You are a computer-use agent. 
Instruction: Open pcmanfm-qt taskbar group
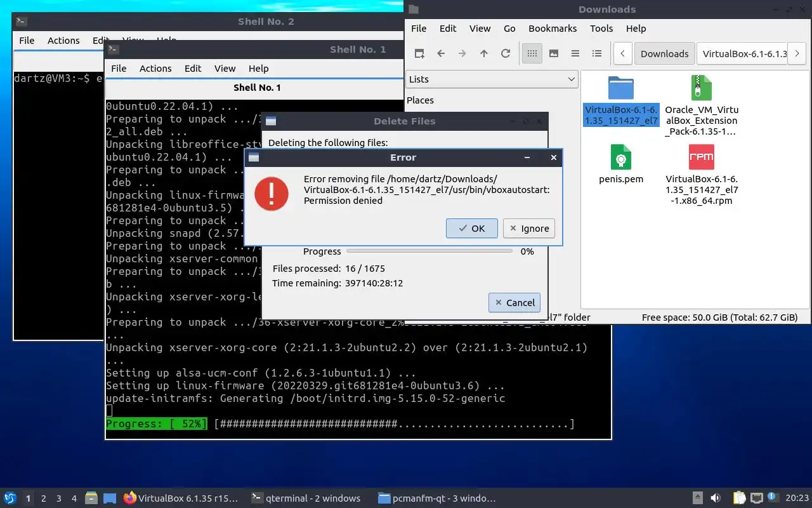436,498
